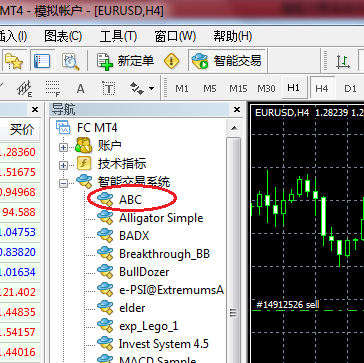Expand the 技术指标 indicators tree node
The width and height of the screenshot is (364, 363).
point(63,165)
